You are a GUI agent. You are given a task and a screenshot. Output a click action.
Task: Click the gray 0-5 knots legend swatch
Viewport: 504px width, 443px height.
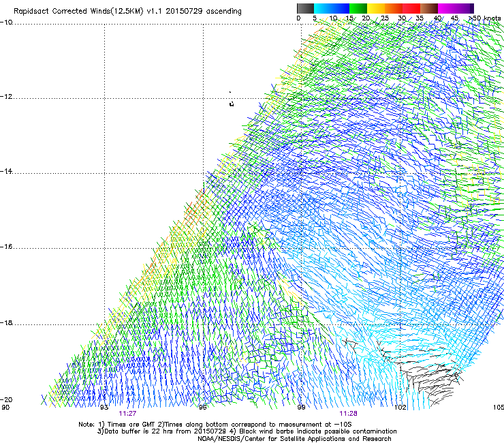305,8
